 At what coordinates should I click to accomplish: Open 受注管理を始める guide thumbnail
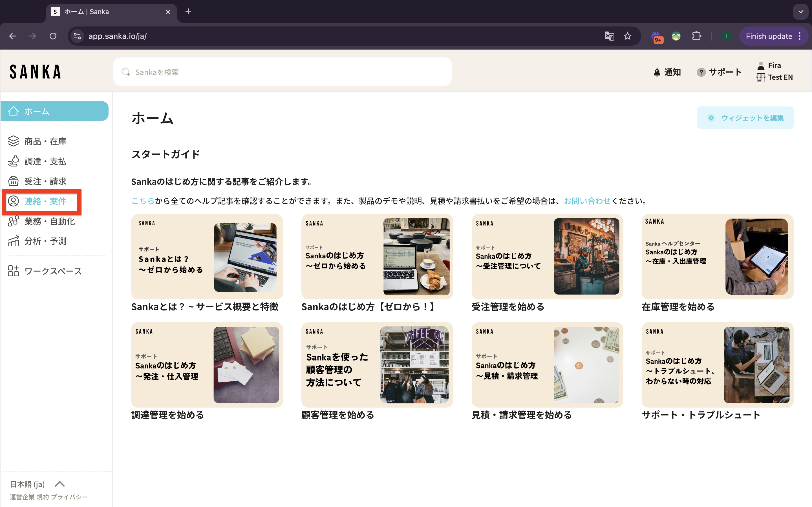[x=547, y=257]
